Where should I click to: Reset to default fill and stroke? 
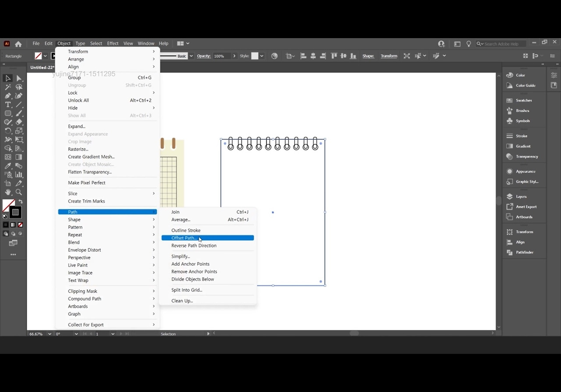pos(5,216)
